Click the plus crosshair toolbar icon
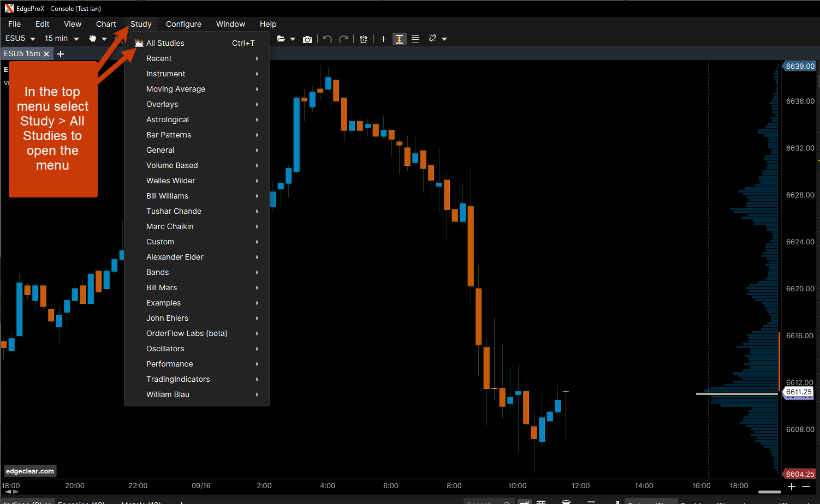The height and width of the screenshot is (504, 820). coord(383,39)
